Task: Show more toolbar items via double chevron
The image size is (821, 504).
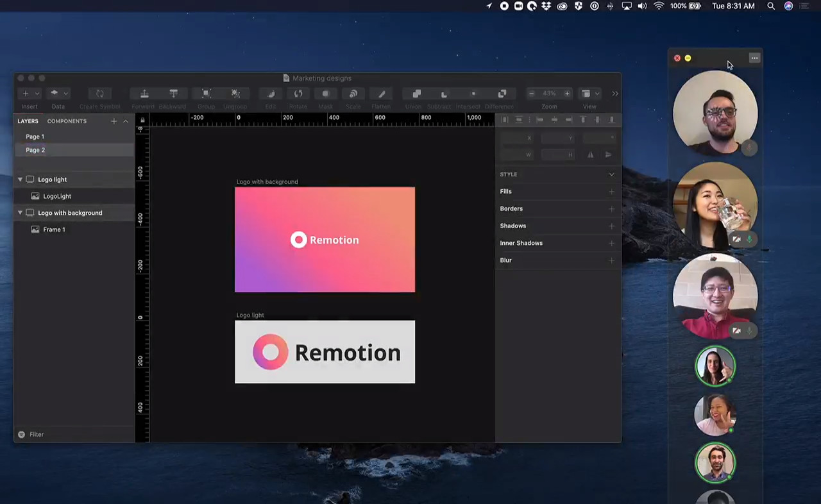Action: pos(615,94)
